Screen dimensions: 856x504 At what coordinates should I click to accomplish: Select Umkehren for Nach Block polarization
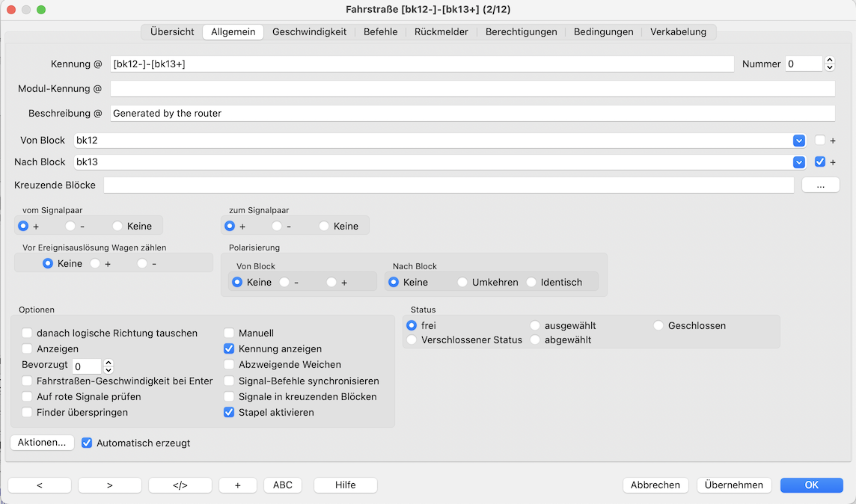tap(463, 283)
